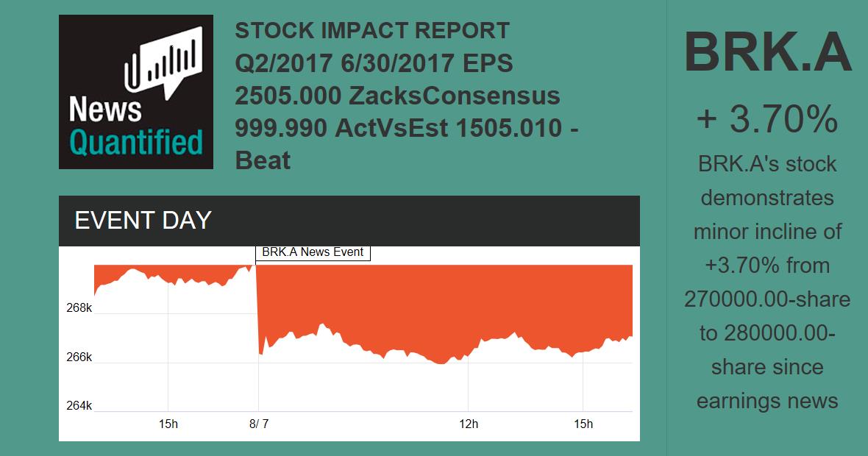Click the Q2/2017 6/30/2017 EPS headline line

click(374, 63)
